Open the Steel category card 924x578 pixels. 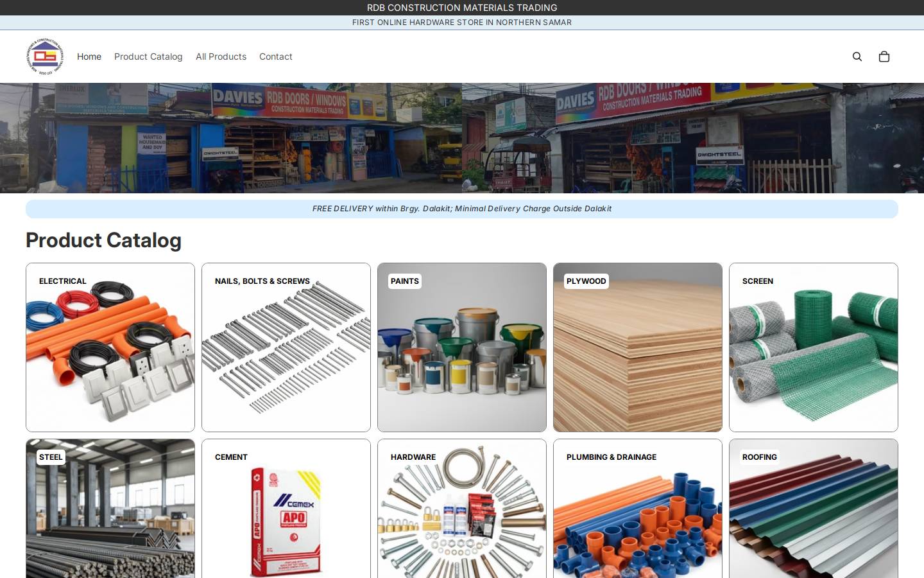110,509
